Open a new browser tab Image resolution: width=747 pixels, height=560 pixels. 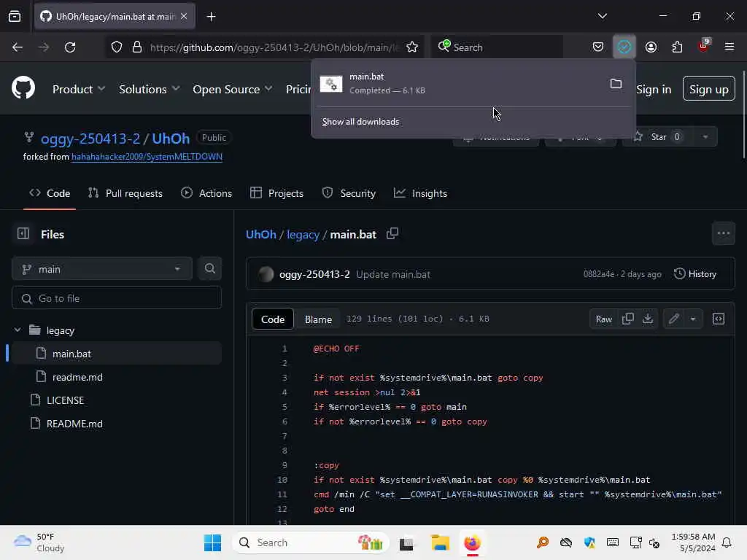[x=211, y=17]
